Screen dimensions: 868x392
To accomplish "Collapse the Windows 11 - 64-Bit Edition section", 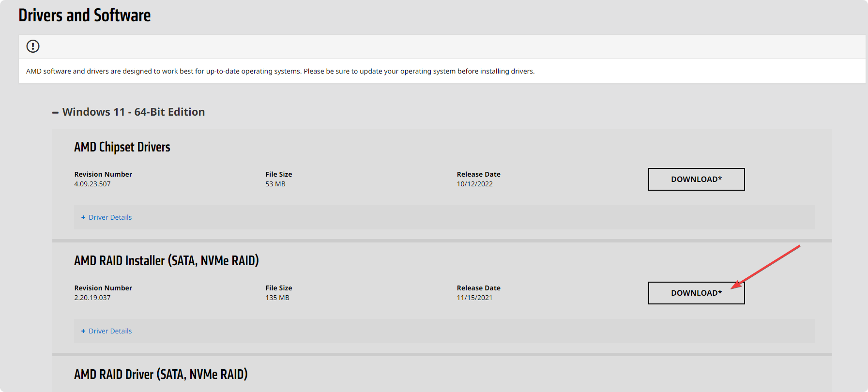I will tap(129, 112).
